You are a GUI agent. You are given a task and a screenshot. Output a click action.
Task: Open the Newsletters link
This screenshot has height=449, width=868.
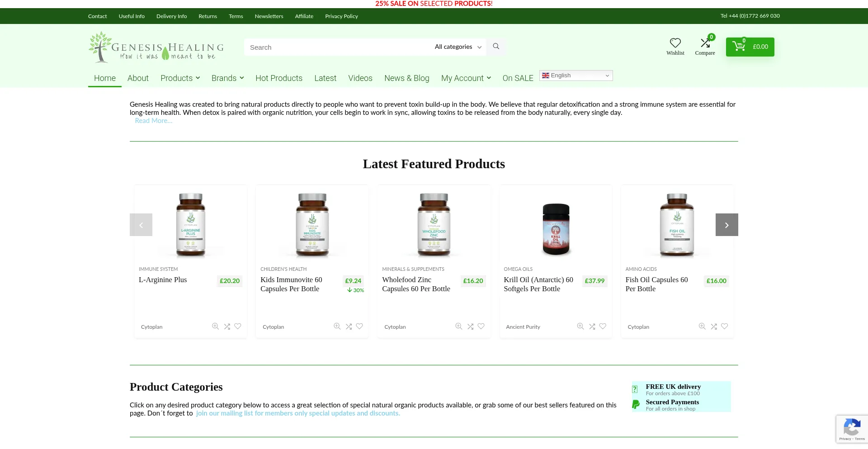tap(269, 16)
